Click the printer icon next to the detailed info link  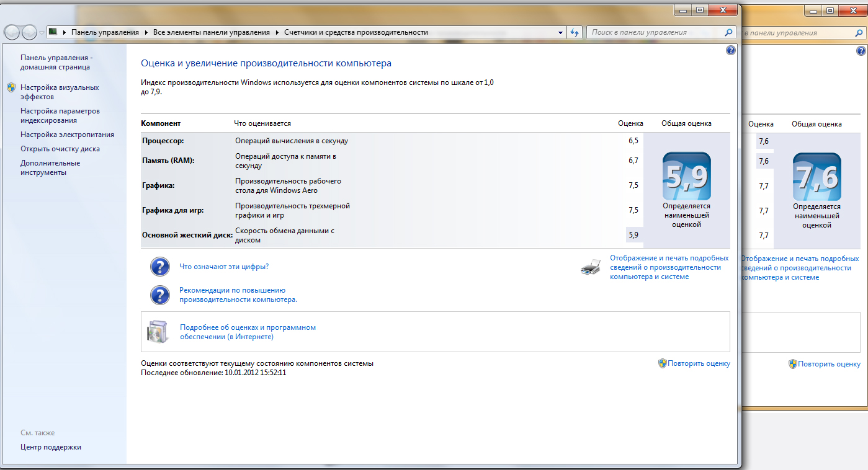[591, 267]
